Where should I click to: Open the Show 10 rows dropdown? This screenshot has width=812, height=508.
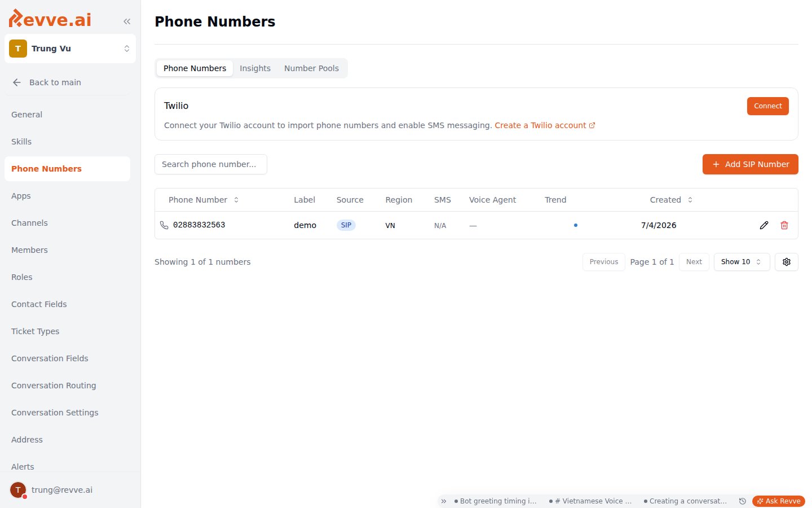tap(742, 262)
